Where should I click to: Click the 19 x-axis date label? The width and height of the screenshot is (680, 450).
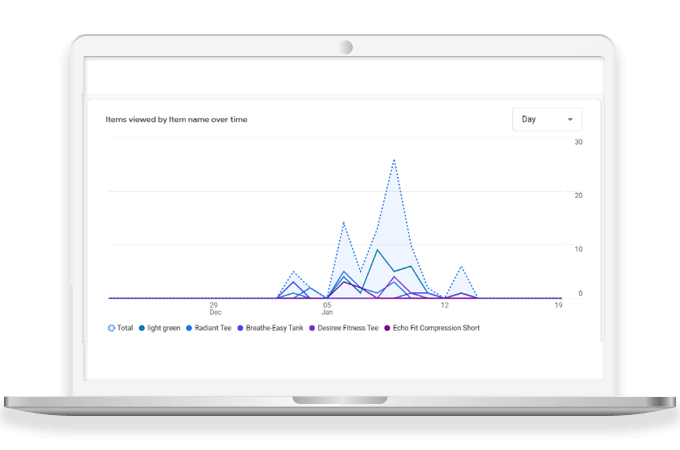click(558, 305)
